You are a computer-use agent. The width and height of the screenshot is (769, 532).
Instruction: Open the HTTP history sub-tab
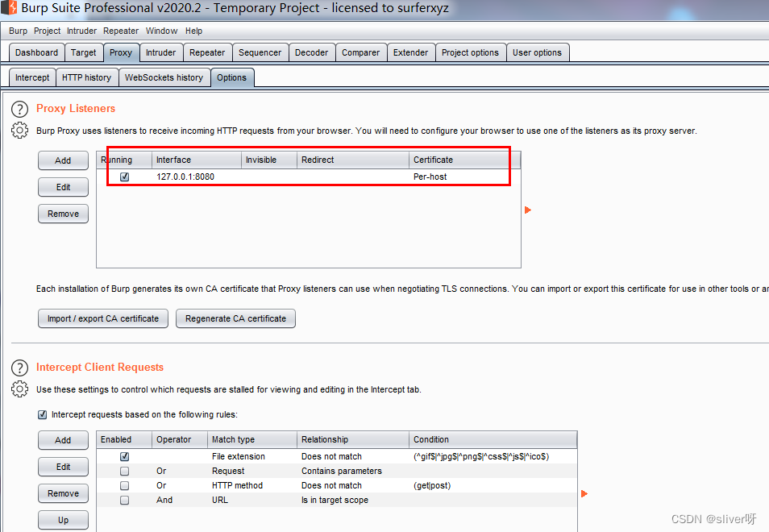[x=87, y=77]
